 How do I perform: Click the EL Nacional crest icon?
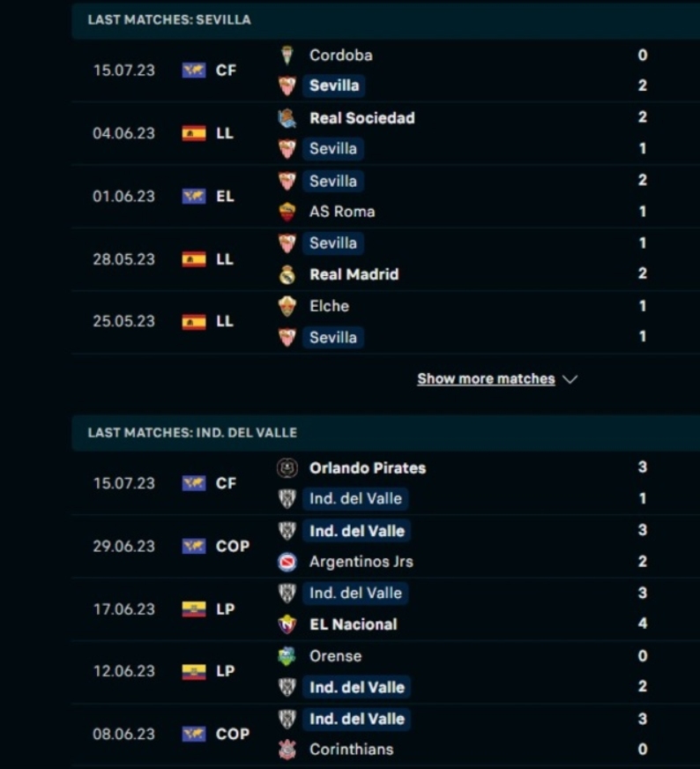tap(287, 624)
